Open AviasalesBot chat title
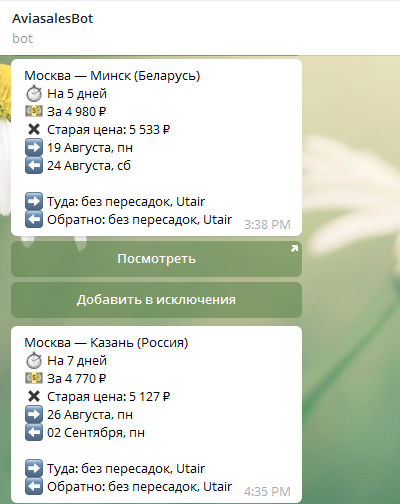The image size is (400, 504). (53, 19)
